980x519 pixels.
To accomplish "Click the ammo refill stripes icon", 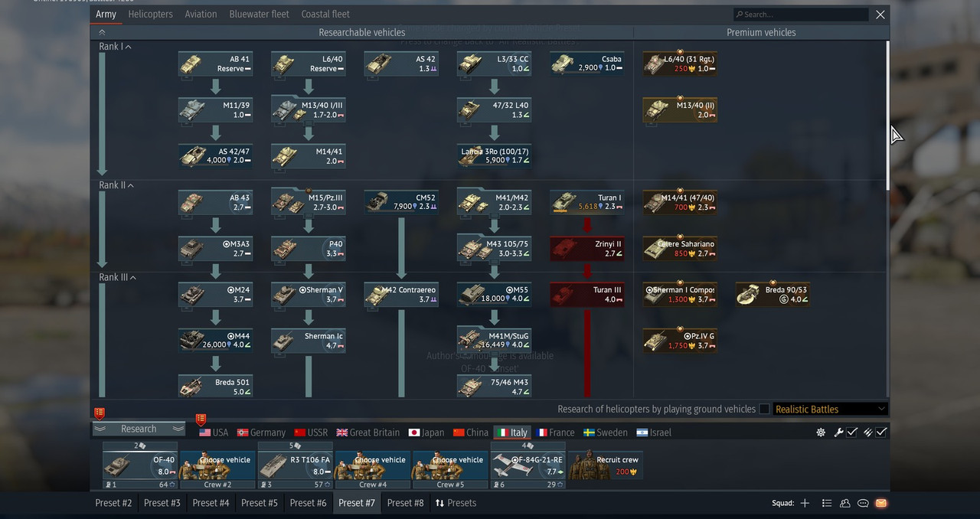I will point(867,432).
